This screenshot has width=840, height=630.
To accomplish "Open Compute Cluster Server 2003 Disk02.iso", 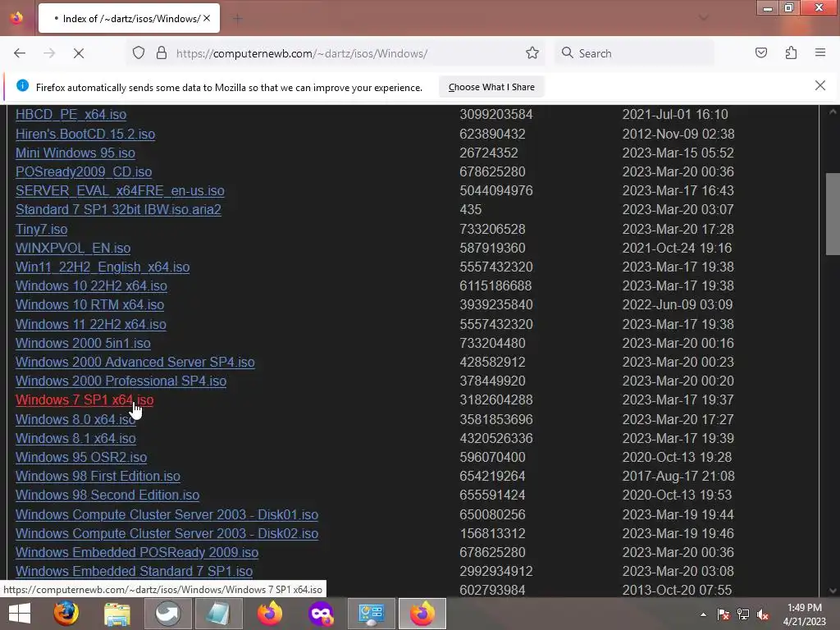I will 167,533.
